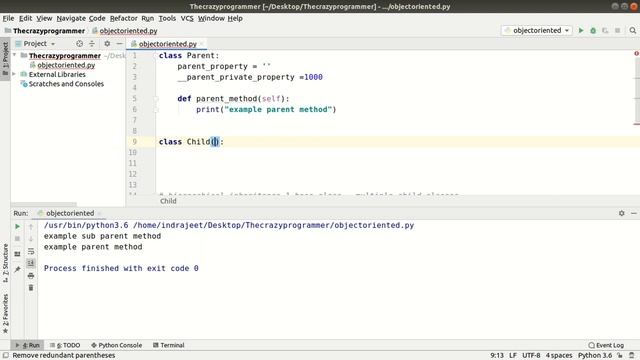This screenshot has height=360, width=640.
Task: Close the objectoriented.py editor tab
Action: [202, 44]
